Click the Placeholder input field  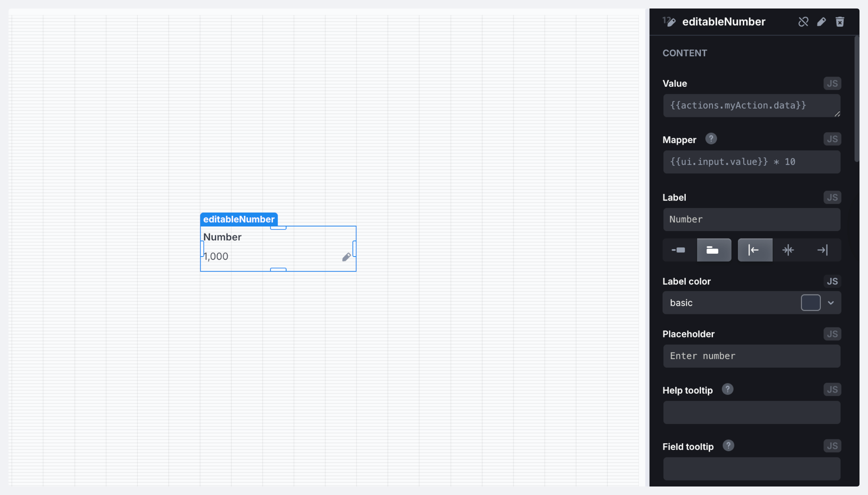tap(751, 356)
